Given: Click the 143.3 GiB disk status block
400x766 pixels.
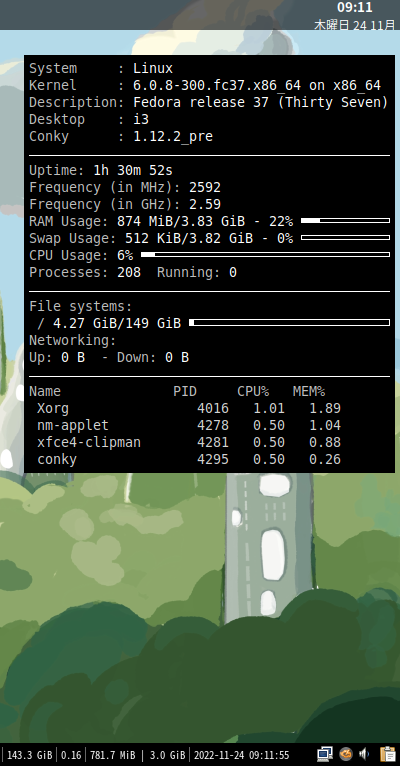Looking at the screenshot, I should point(29,755).
